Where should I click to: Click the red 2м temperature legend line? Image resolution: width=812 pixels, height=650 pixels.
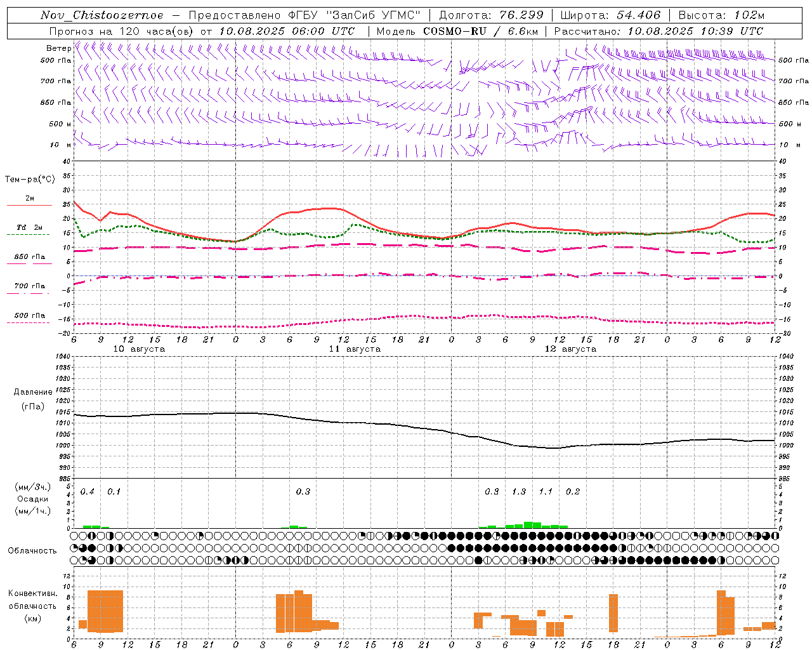(29, 205)
